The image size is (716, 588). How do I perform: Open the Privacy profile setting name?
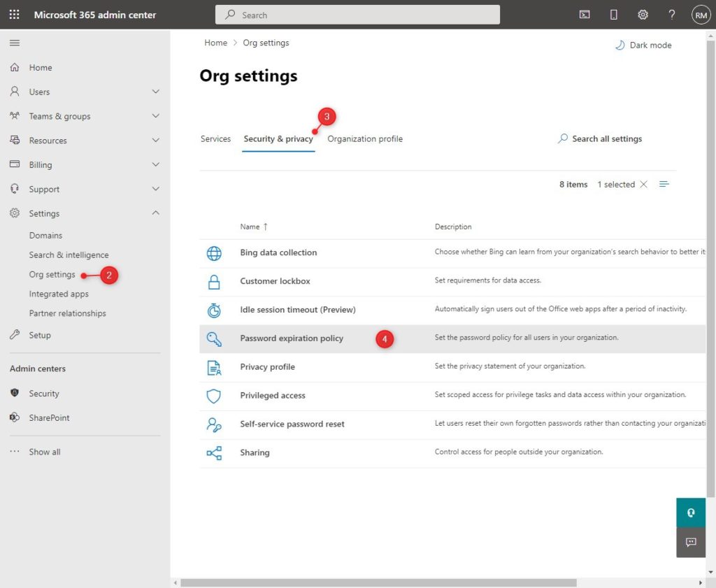[x=268, y=367]
